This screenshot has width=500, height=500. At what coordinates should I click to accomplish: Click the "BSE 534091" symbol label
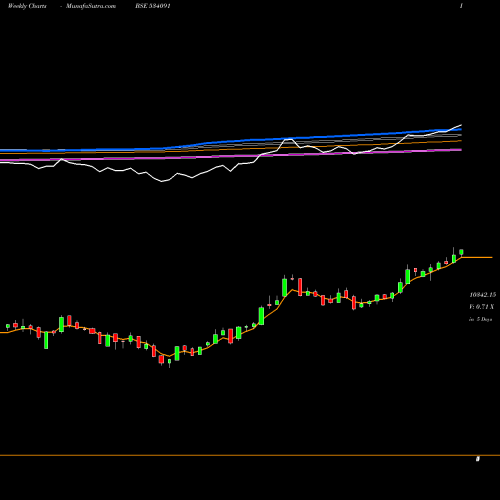point(153,6)
